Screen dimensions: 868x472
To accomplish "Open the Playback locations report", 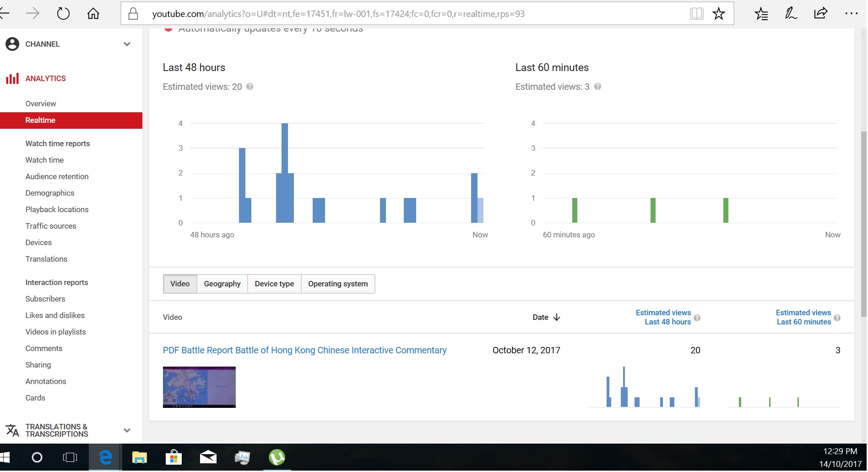I will tap(57, 209).
